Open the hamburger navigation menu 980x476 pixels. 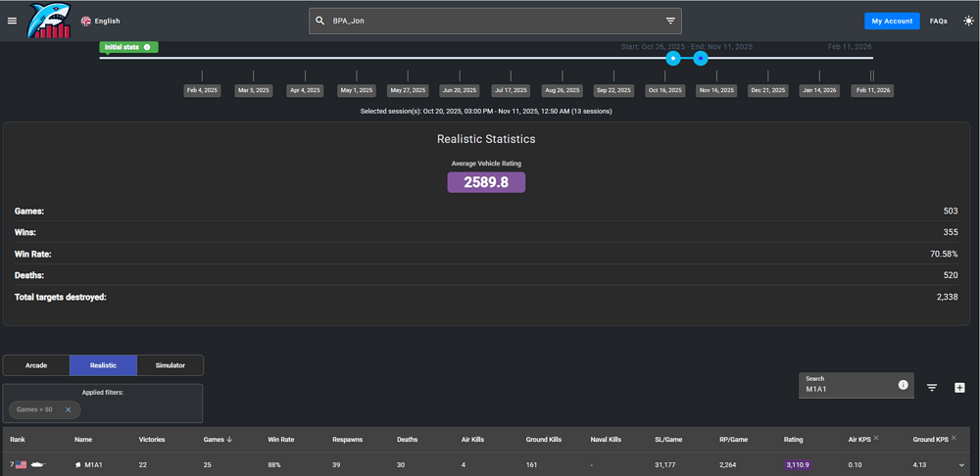12,21
